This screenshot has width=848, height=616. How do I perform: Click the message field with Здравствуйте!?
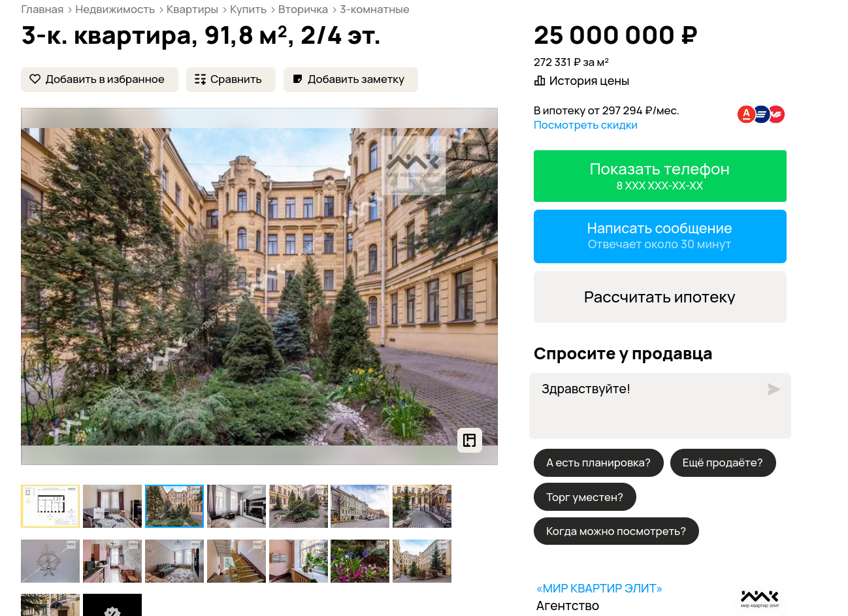[x=660, y=406]
